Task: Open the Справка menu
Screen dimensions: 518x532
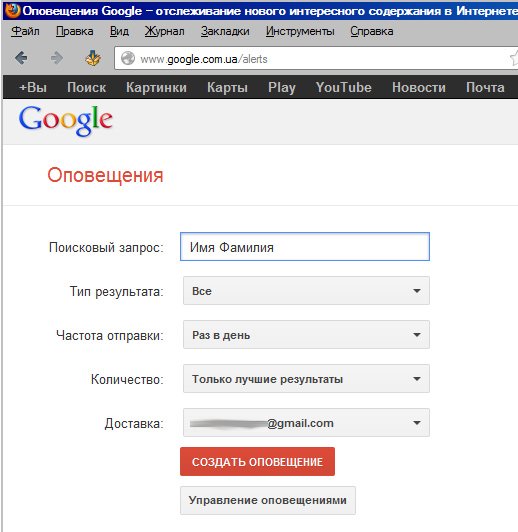Action: (x=372, y=31)
